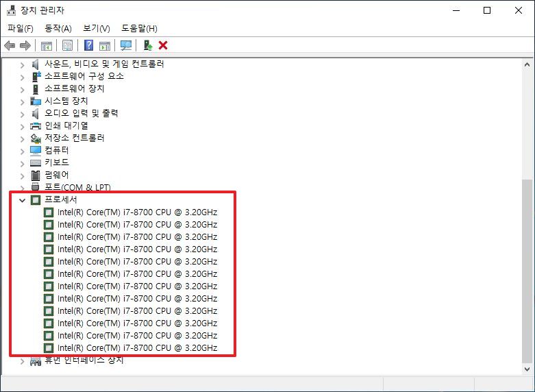Screen dimensions: 535x392
Task: Click the Update driver green arrow icon
Action: (148, 45)
